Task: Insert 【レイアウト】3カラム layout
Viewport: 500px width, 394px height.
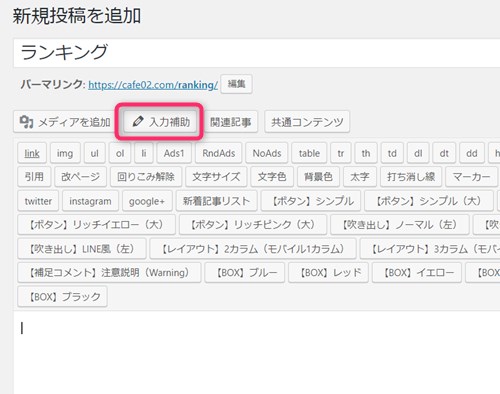Action: click(430, 249)
